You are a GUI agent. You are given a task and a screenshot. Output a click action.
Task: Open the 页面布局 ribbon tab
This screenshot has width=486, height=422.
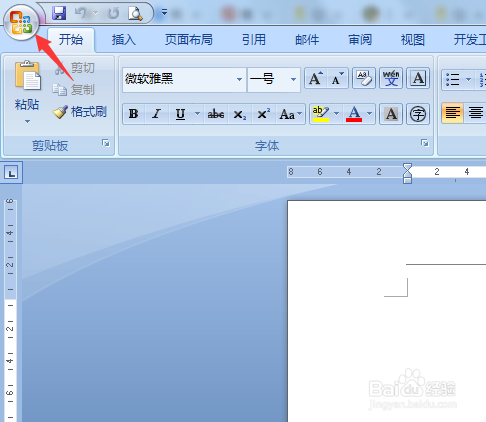tap(189, 40)
